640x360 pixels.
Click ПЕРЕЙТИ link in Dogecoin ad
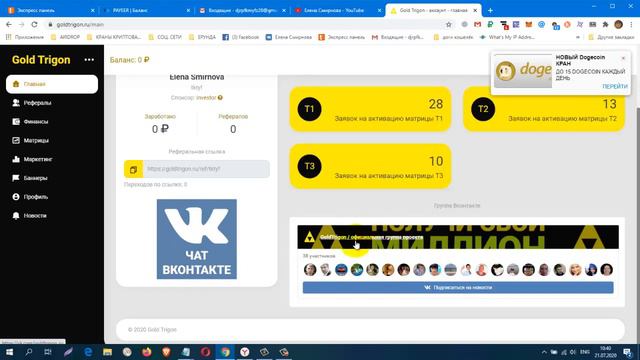click(615, 86)
